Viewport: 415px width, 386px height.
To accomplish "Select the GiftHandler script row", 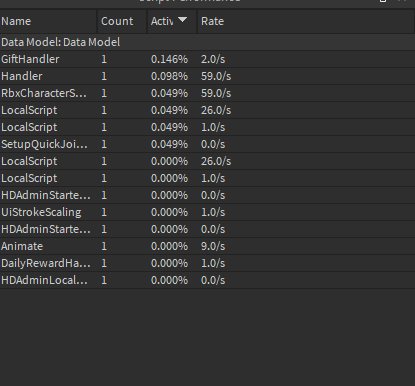I will point(207,59).
